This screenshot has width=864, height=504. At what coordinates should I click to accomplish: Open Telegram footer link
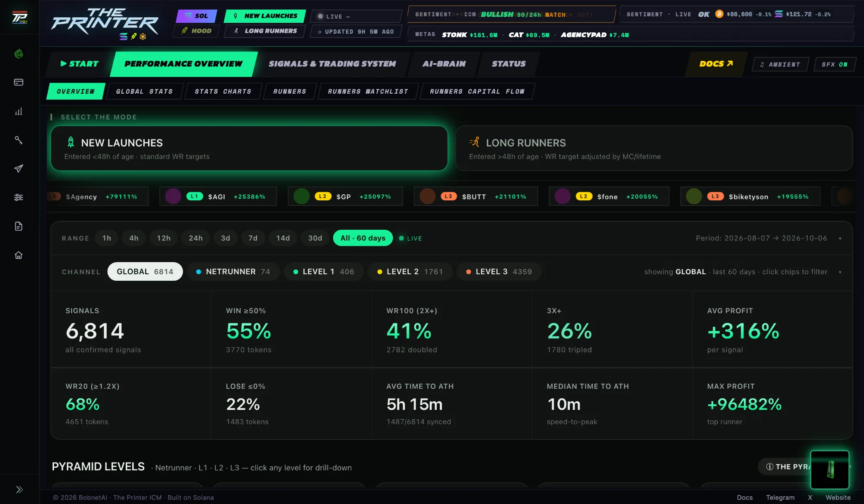click(780, 498)
